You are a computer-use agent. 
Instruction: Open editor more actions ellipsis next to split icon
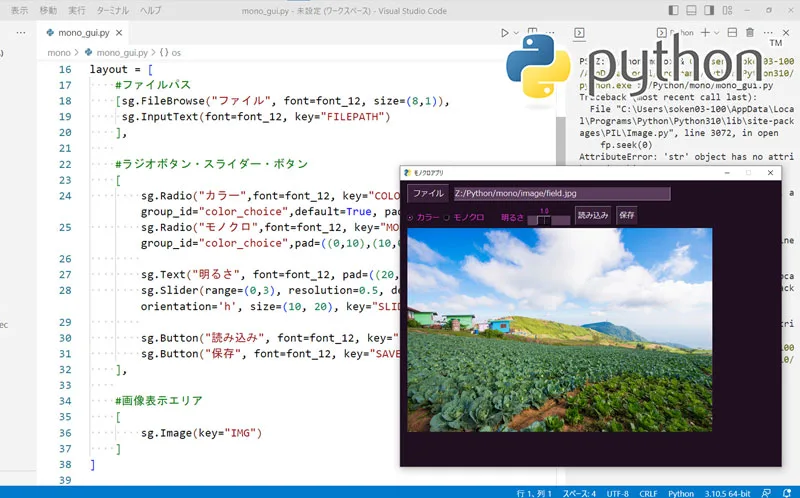(x=550, y=32)
